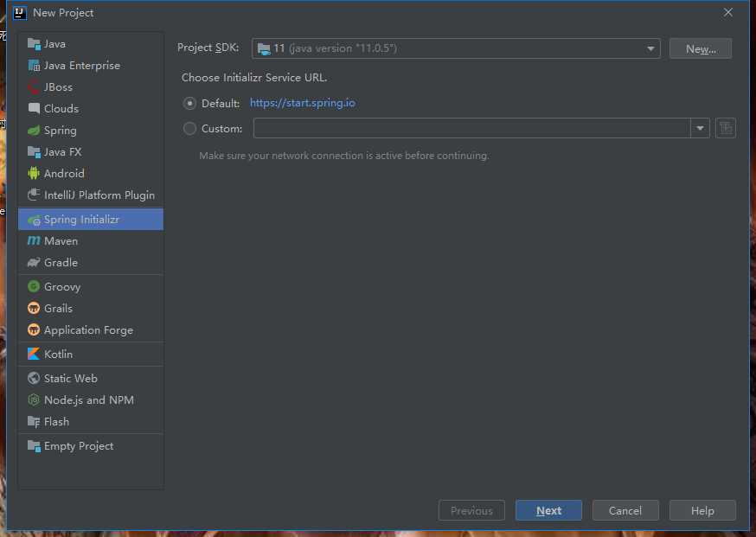This screenshot has height=537, width=756.
Task: Click the Android robot icon
Action: (x=34, y=174)
